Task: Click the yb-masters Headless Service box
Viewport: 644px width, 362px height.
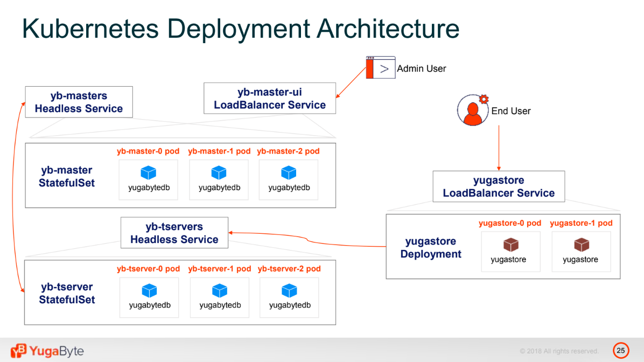Action: pos(79,102)
